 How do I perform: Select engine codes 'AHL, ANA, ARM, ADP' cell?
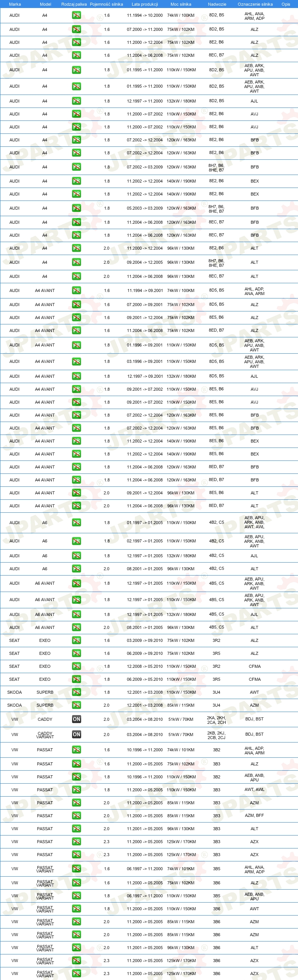255,16
